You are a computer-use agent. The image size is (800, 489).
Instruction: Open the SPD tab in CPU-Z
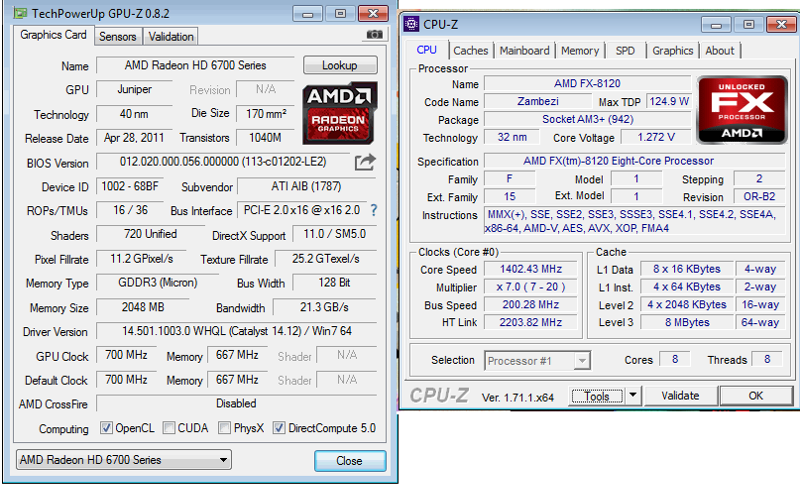(625, 51)
